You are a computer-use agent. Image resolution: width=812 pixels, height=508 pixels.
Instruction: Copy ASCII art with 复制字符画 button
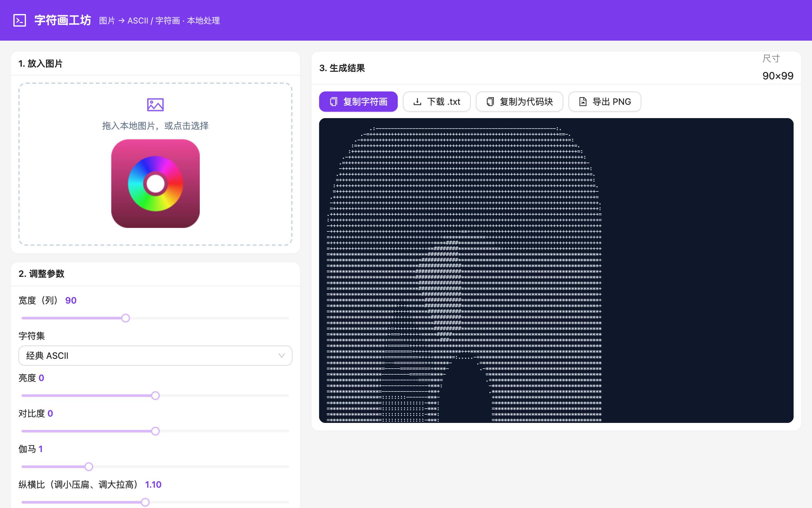(x=358, y=102)
